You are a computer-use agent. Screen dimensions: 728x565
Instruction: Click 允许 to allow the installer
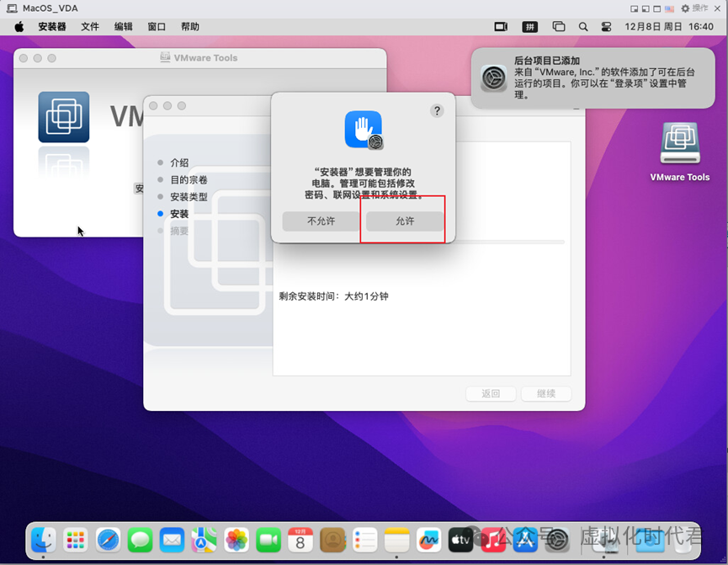(404, 221)
